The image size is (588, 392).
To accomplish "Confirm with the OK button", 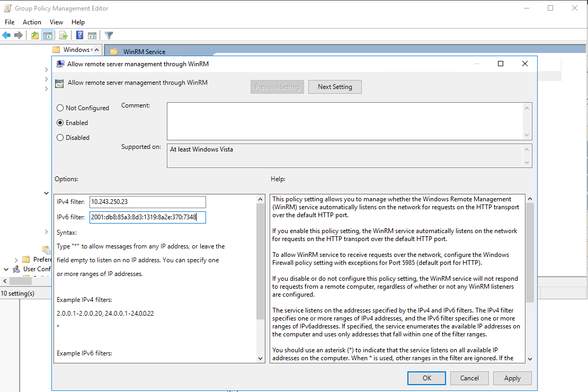I will pos(427,378).
